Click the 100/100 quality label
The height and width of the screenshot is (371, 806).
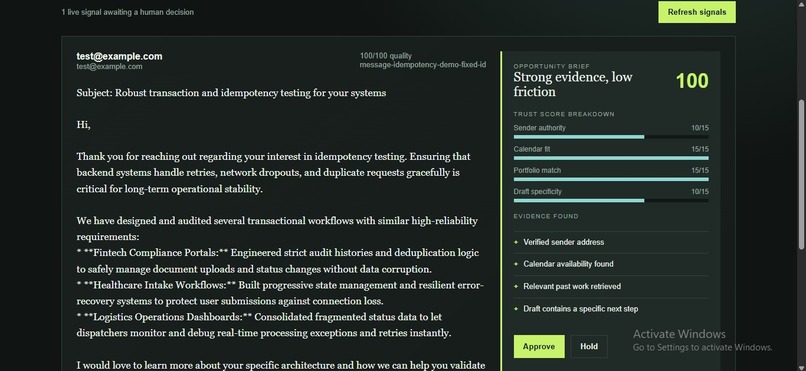point(386,56)
